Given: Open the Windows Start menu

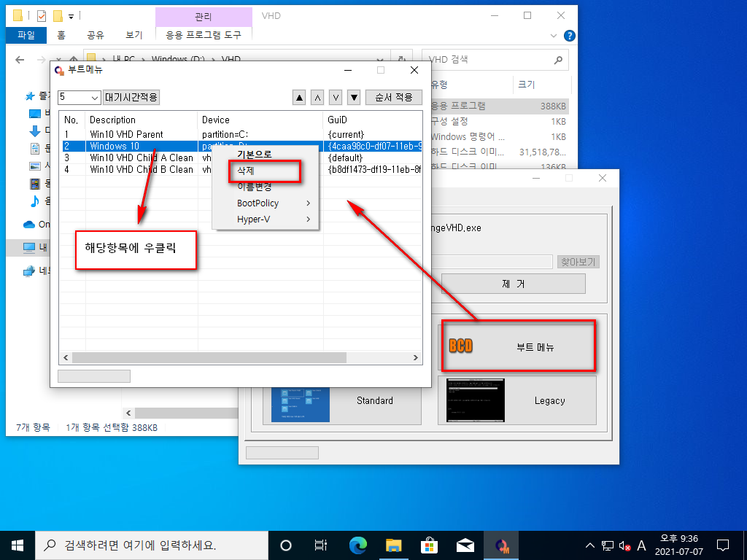Looking at the screenshot, I should click(18, 545).
